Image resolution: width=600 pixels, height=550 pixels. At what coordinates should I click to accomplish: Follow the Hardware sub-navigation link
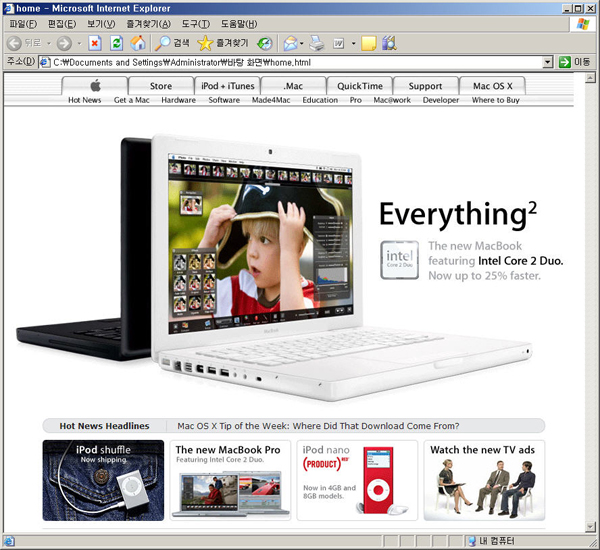pos(178,100)
